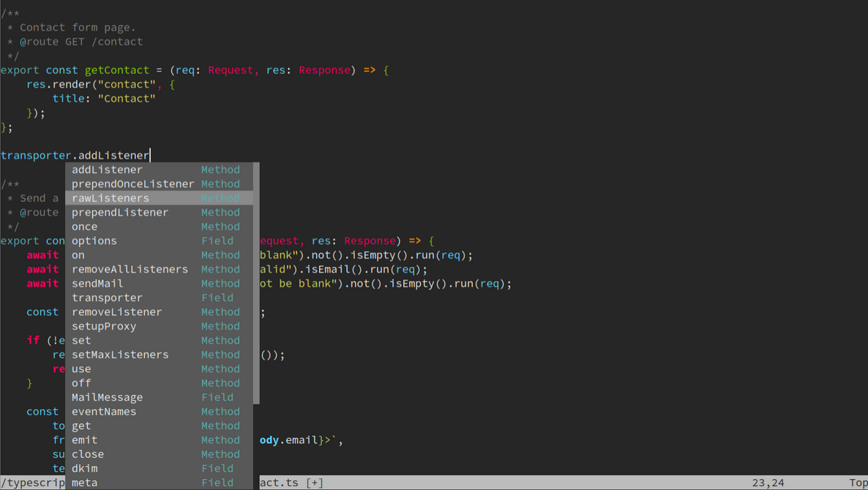The image size is (868, 490).
Task: Select addListener in the completion popup
Action: [108, 170]
